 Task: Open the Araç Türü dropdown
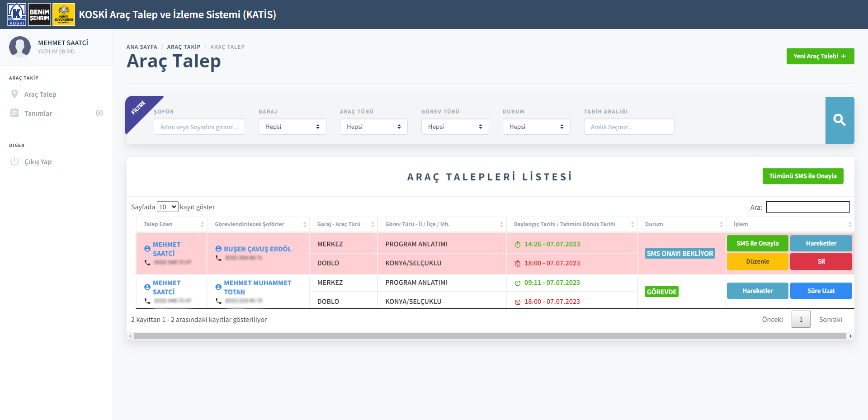(x=373, y=127)
